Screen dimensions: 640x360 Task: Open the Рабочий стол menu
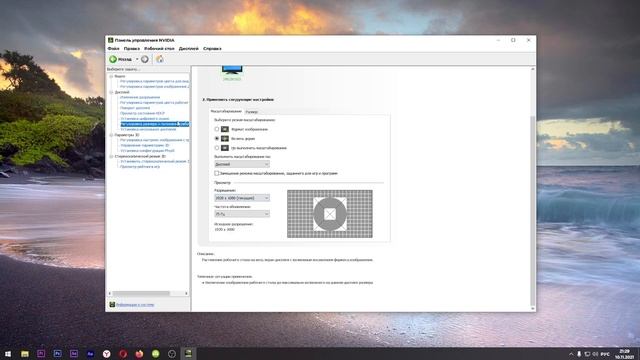pos(159,49)
